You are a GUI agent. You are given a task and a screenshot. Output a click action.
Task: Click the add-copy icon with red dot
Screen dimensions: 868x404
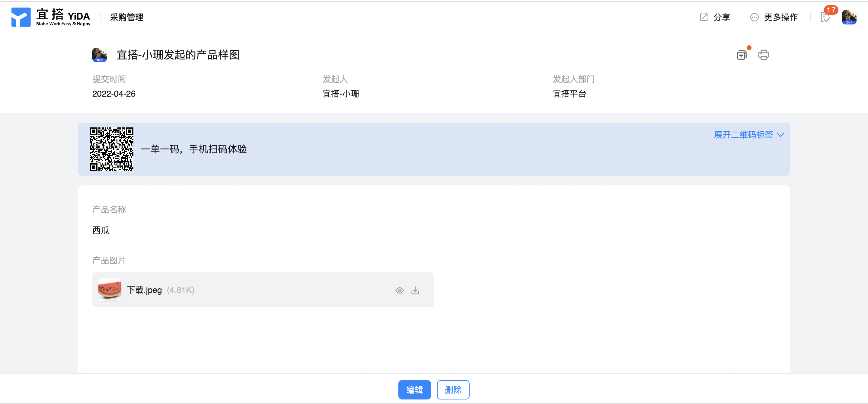point(741,55)
